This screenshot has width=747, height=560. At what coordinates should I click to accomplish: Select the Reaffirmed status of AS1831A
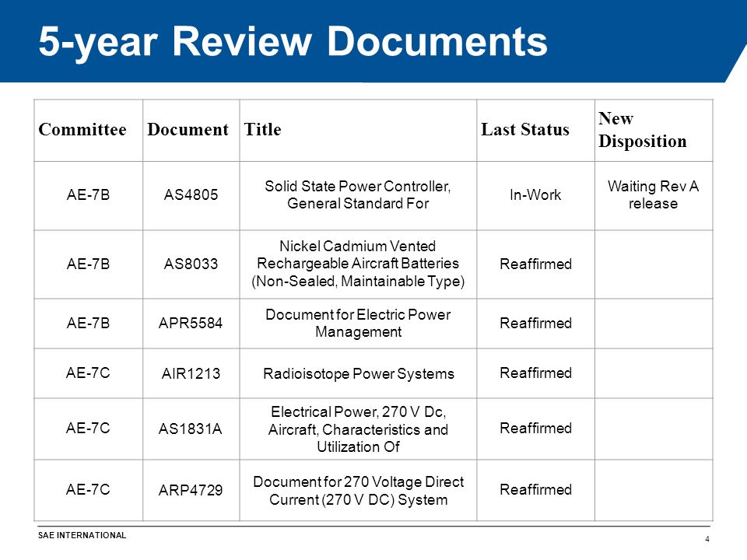(535, 428)
